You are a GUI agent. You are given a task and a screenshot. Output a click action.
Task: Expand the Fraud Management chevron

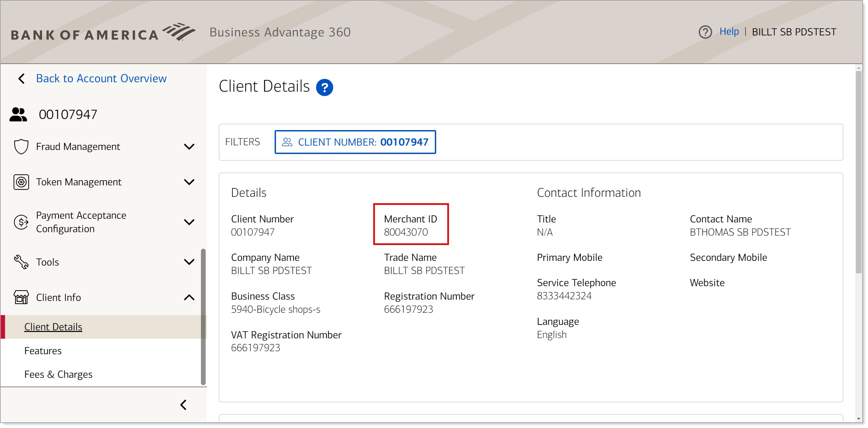click(x=190, y=147)
